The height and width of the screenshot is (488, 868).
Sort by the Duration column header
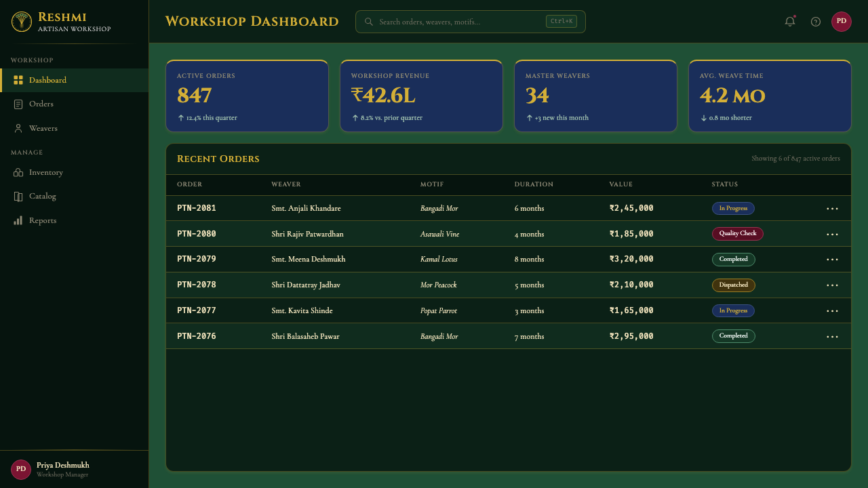click(534, 184)
